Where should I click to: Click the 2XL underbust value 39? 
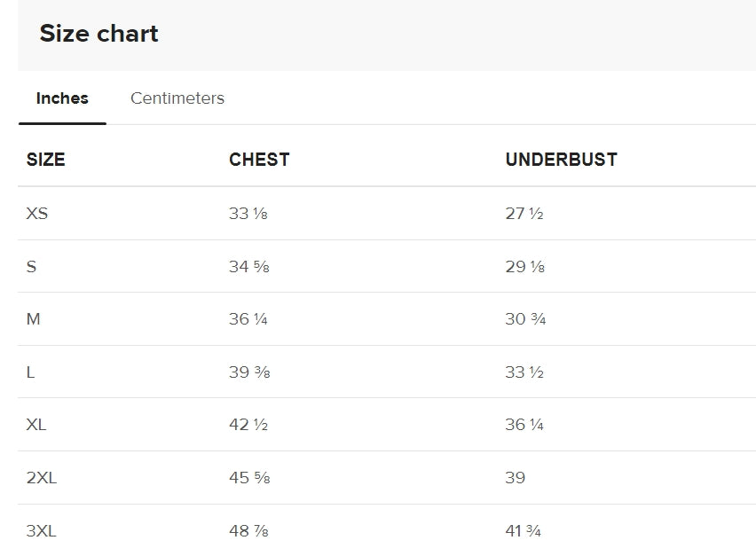516,477
